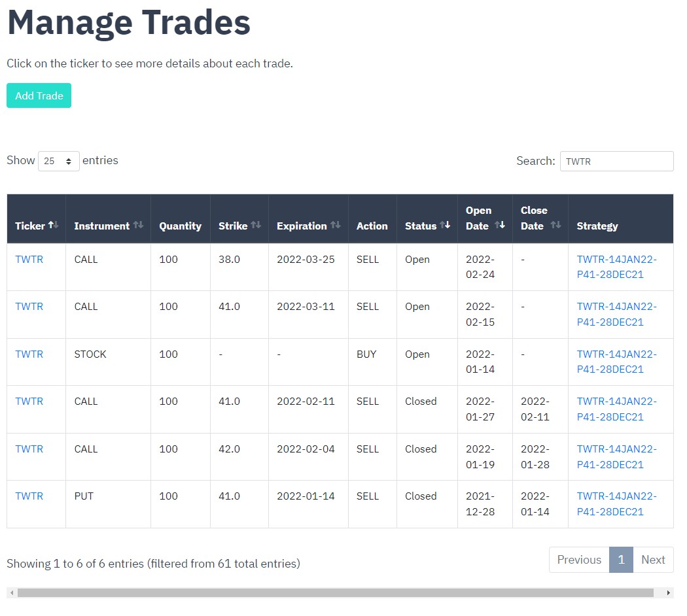This screenshot has width=687, height=616.
Task: Sort by Status column arrow icon
Action: (x=445, y=226)
